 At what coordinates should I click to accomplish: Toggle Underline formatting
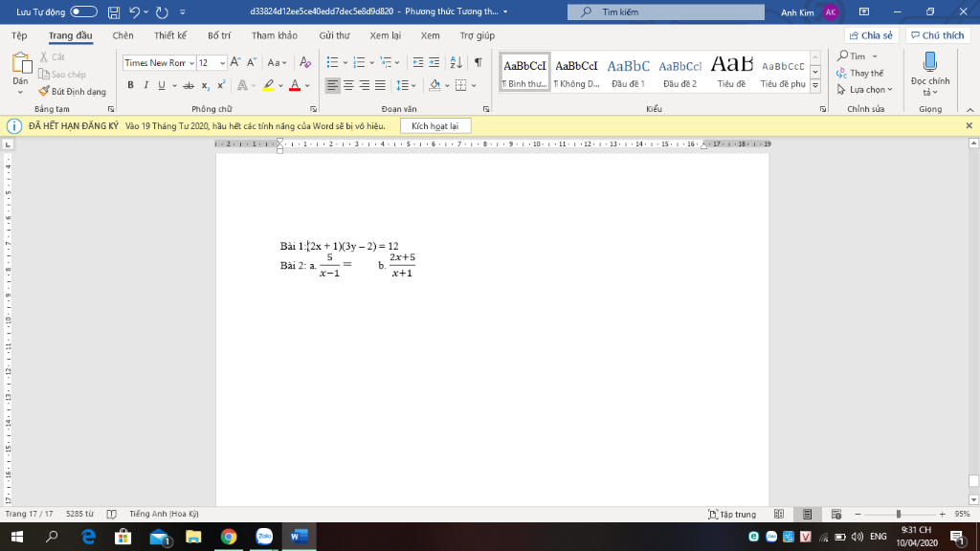coord(161,85)
